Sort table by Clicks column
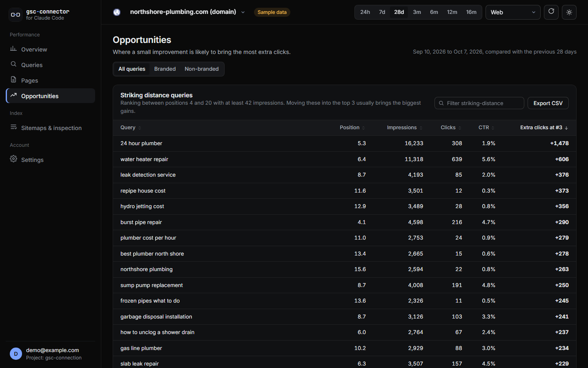 [451, 128]
